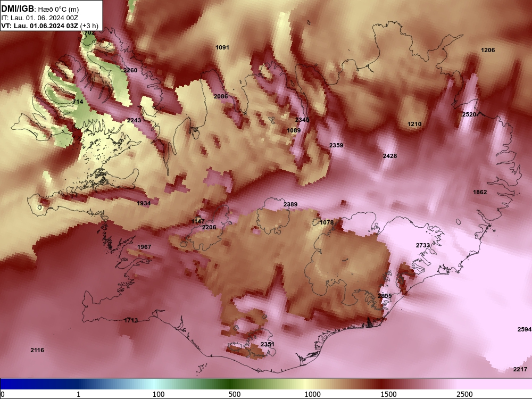This screenshot has width=532, height=399.
Task: Click the map value 714
Action: tap(78, 102)
